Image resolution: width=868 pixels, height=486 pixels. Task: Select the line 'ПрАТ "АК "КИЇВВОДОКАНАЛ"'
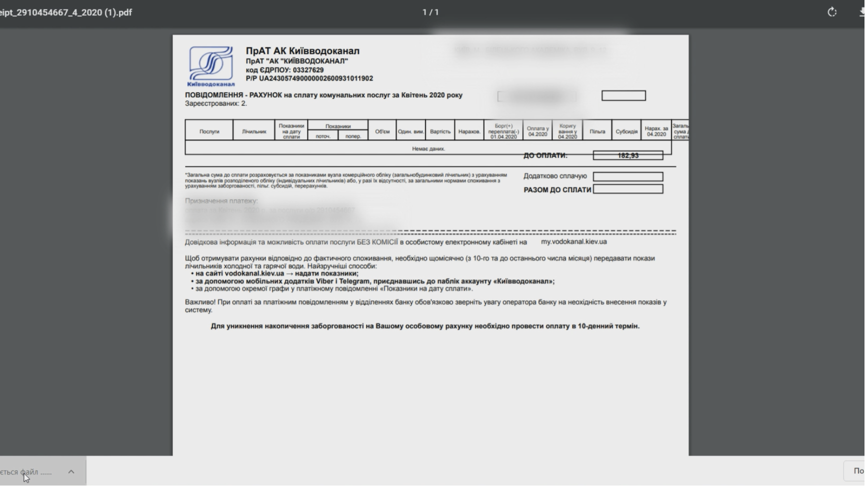click(297, 61)
